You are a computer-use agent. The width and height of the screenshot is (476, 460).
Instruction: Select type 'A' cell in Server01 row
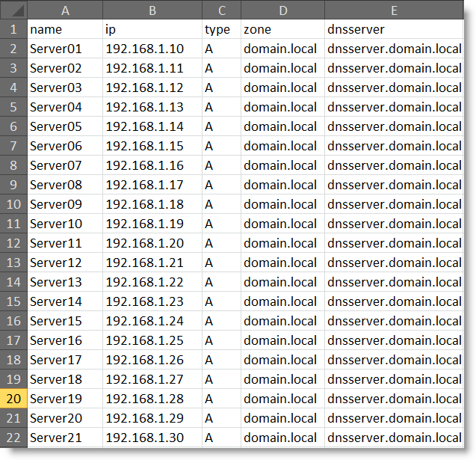point(222,49)
